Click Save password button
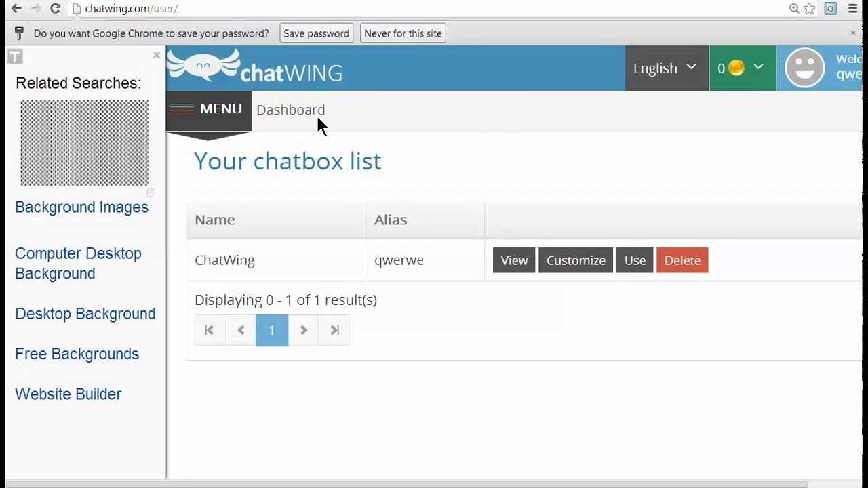 [317, 33]
